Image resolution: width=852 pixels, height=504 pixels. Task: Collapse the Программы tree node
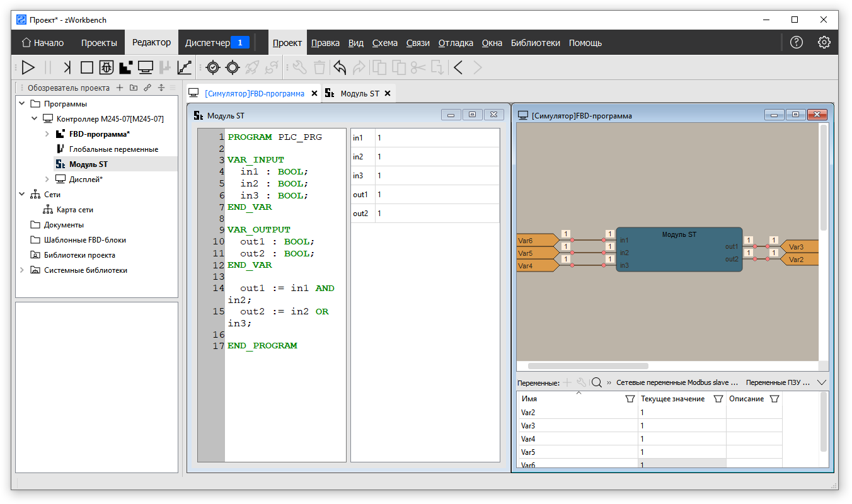tap(22, 104)
